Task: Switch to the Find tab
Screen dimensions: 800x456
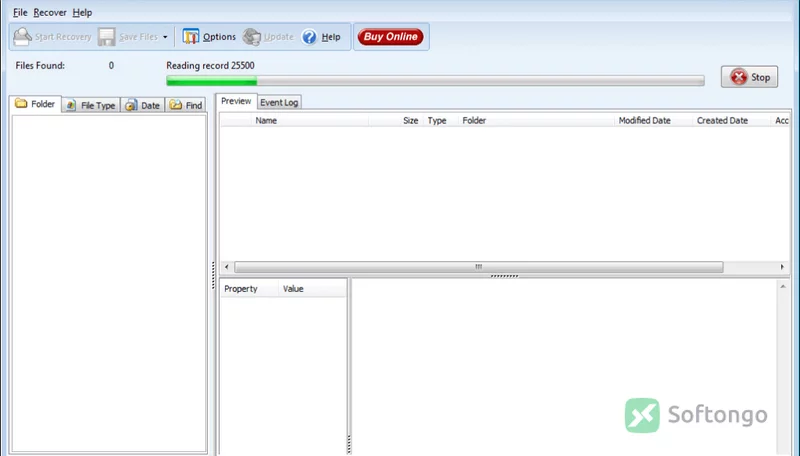Action: point(186,105)
